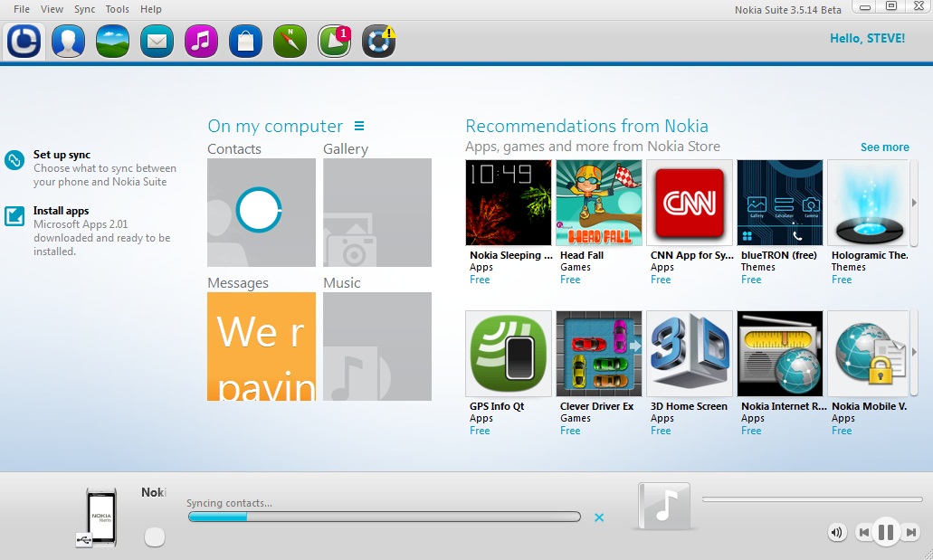Screen dimensions: 933x560
Task: Click the Free label under GPS Info Qt
Action: (x=480, y=431)
